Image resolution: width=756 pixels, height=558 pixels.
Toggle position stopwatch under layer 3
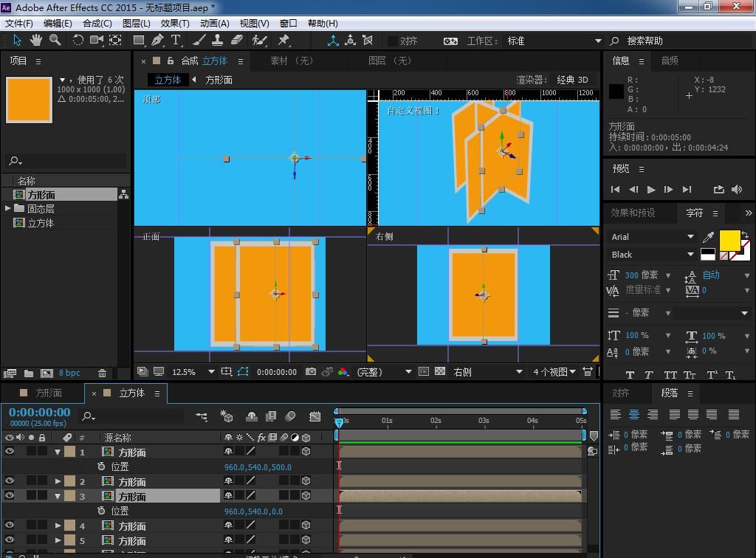pyautogui.click(x=101, y=511)
